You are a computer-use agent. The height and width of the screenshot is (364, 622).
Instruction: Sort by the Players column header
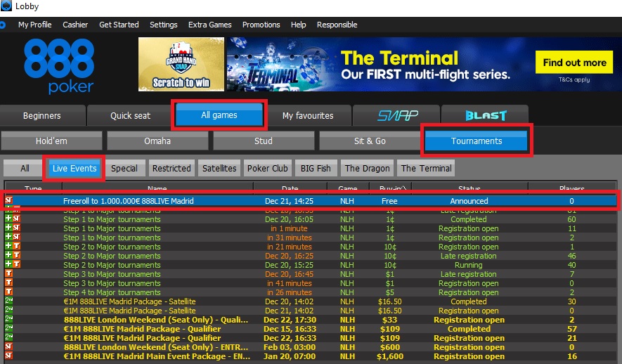point(571,188)
